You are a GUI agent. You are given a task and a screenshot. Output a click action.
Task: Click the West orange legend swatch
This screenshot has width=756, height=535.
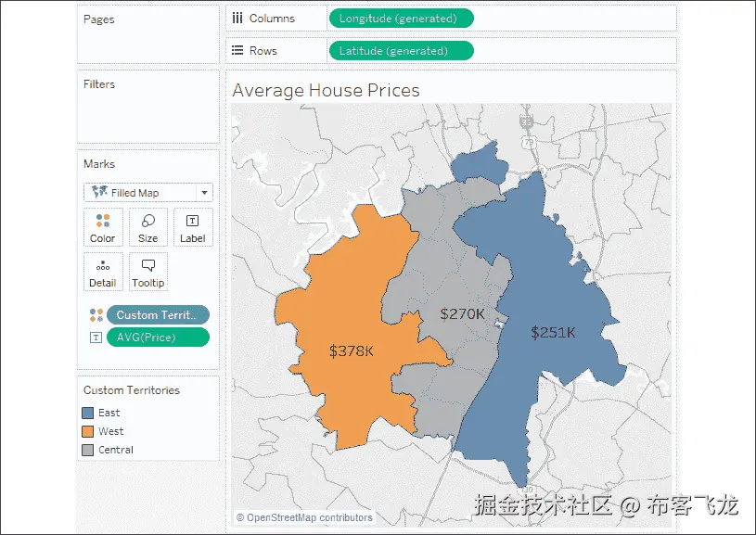[88, 431]
